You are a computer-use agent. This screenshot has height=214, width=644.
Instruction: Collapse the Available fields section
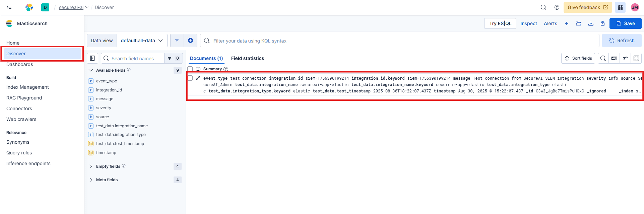click(x=91, y=70)
